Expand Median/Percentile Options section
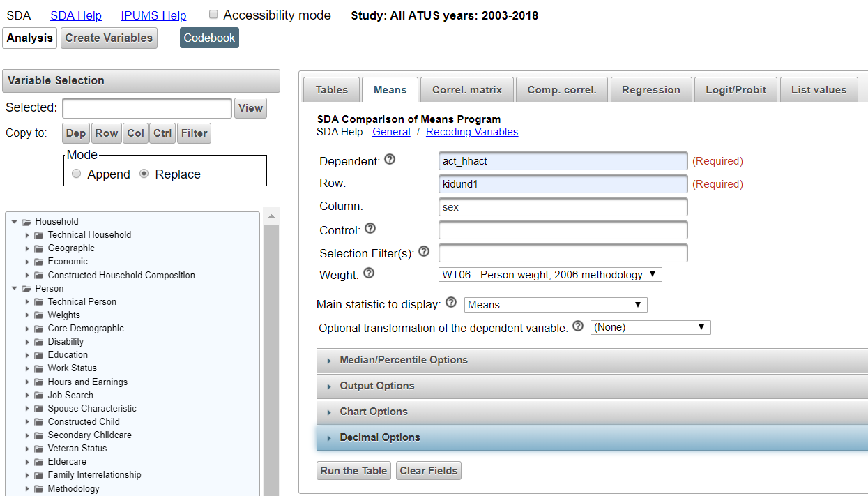The height and width of the screenshot is (496, 868). (x=592, y=360)
